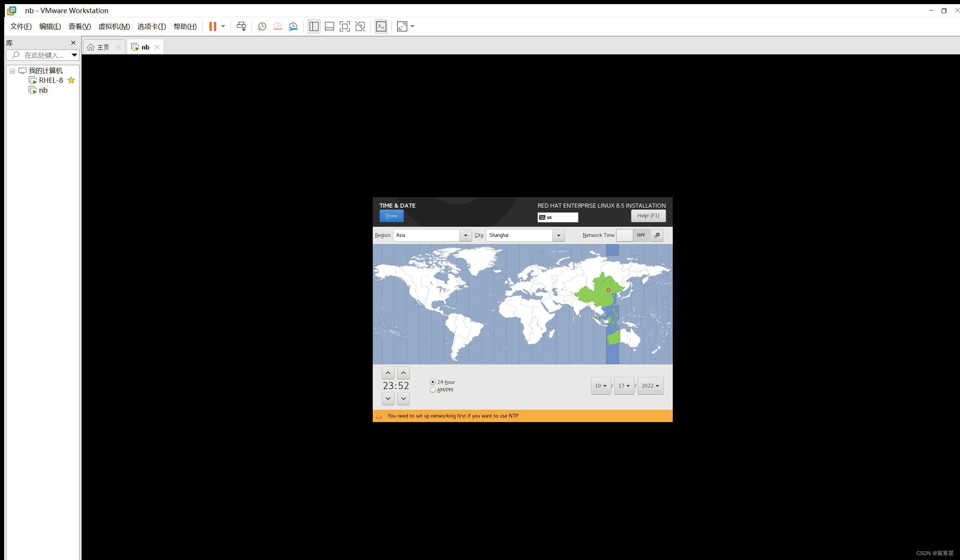
Task: Click the VMware Workstation app icon
Action: (12, 10)
